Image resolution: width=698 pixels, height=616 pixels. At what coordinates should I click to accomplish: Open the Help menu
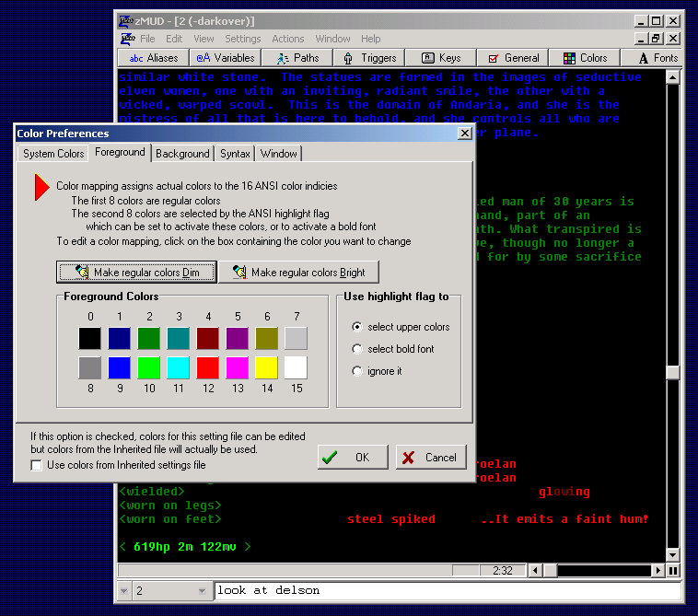[x=370, y=39]
